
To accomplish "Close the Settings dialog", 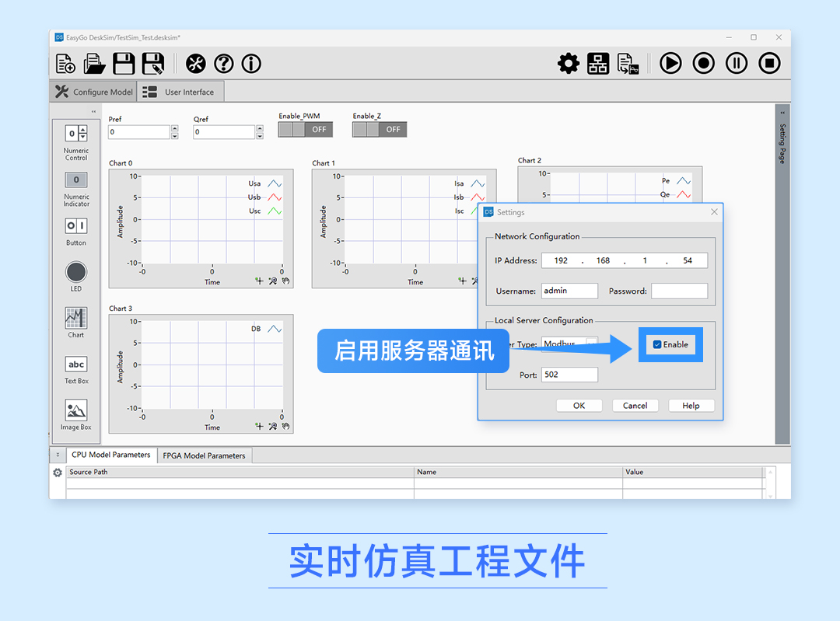I will 714,212.
